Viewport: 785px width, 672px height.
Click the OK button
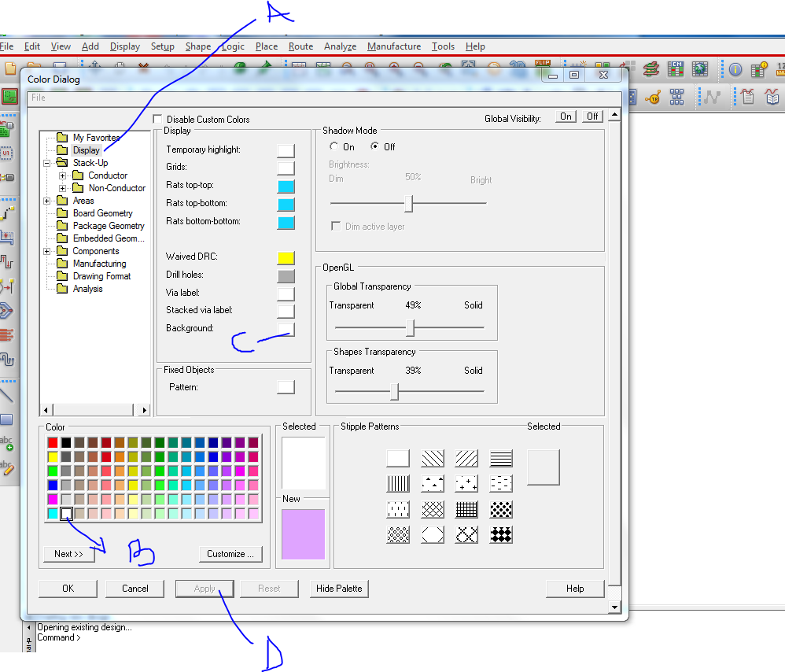68,589
